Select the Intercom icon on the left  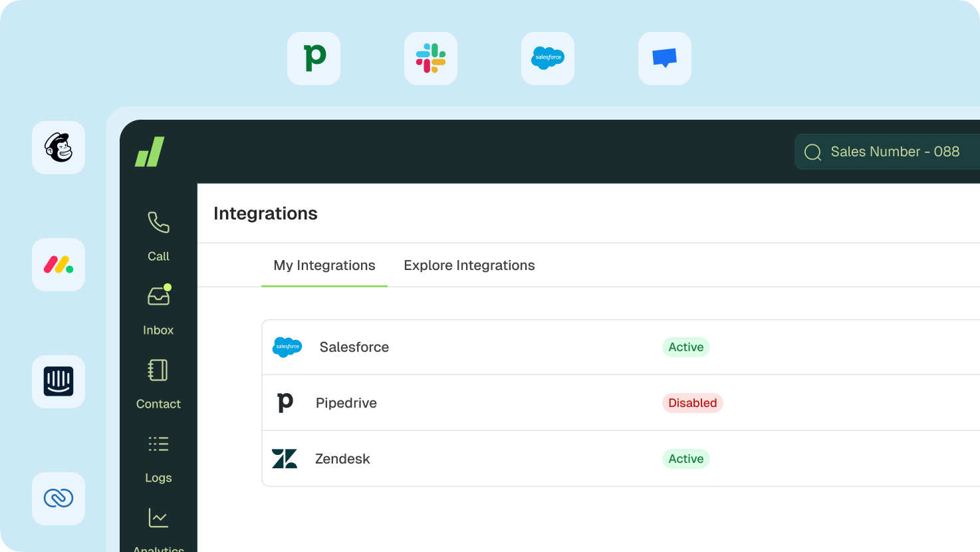tap(58, 382)
